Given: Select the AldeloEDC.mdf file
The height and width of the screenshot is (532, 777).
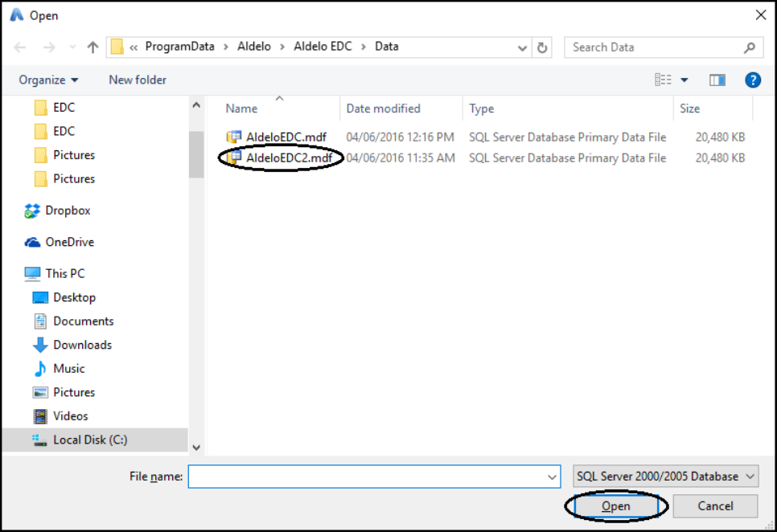Looking at the screenshot, I should click(x=286, y=137).
